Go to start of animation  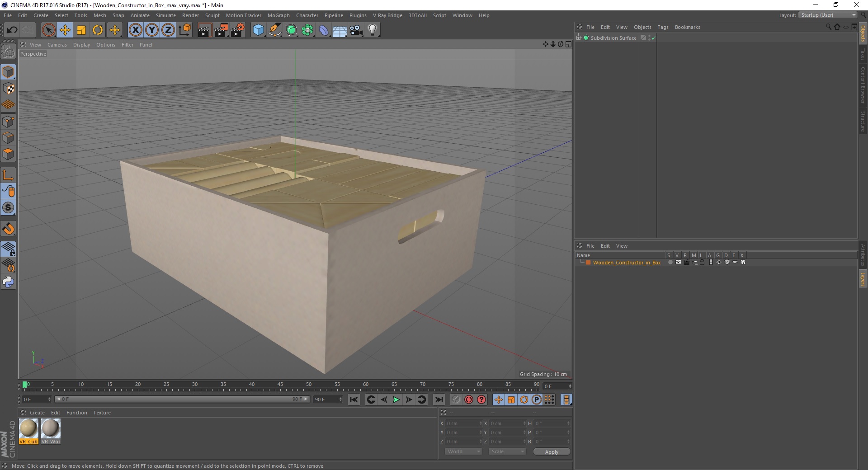[354, 399]
